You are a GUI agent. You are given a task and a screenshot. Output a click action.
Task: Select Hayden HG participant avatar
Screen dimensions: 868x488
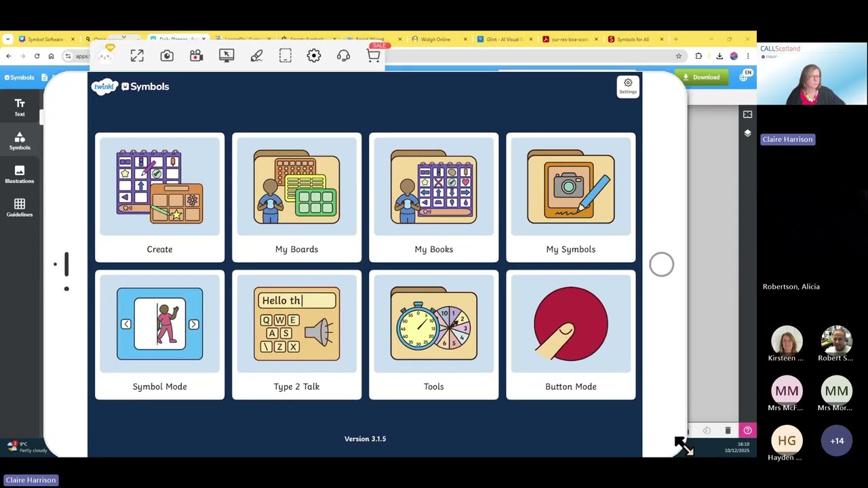[787, 441]
